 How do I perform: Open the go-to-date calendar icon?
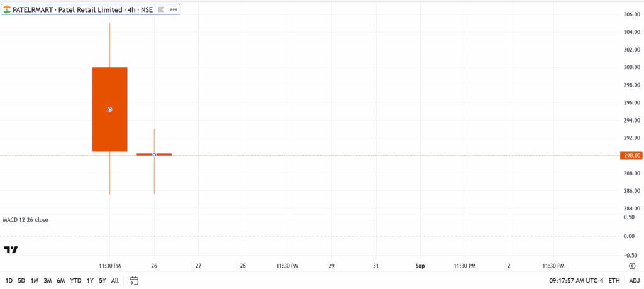[134, 280]
